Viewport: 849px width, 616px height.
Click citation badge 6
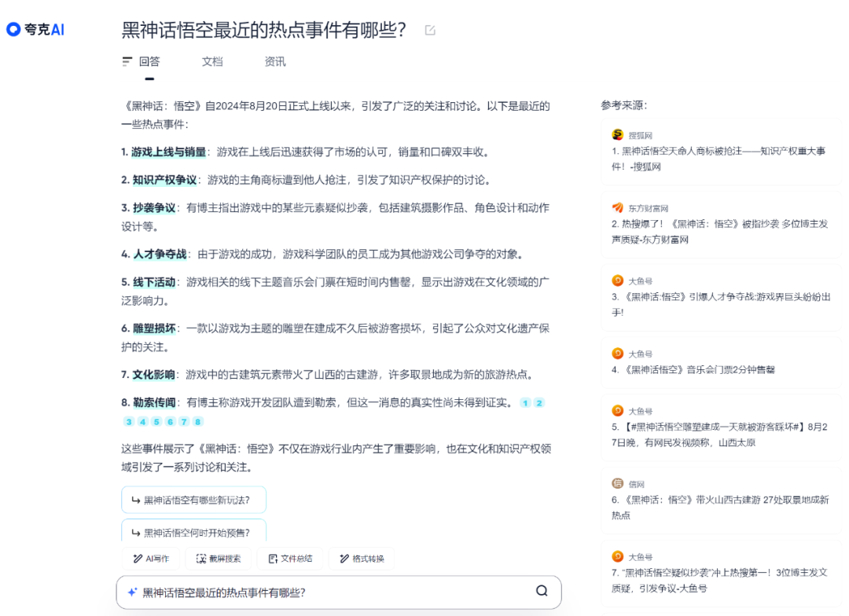(x=171, y=422)
